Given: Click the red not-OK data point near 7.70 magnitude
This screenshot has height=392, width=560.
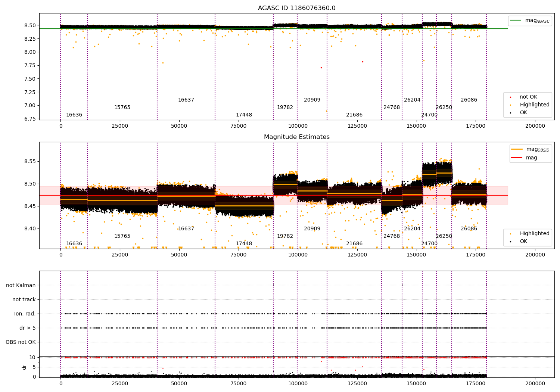Looking at the screenshot, I should [321, 68].
